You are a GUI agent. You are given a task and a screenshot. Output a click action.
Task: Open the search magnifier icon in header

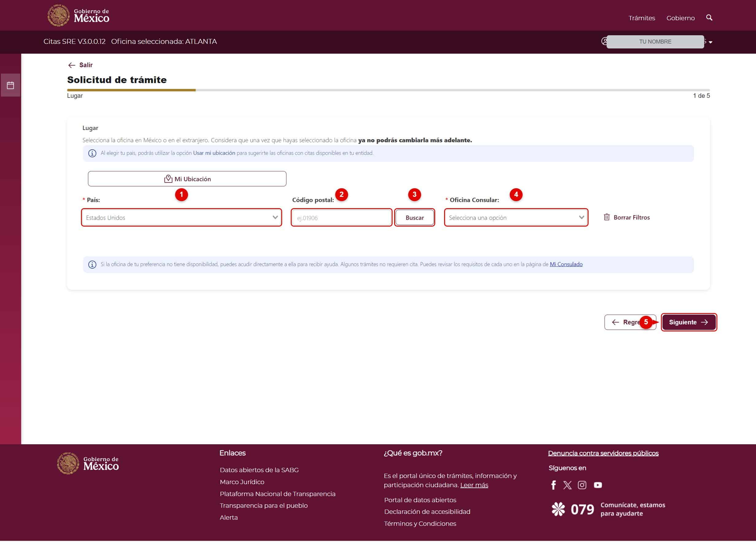coord(709,17)
